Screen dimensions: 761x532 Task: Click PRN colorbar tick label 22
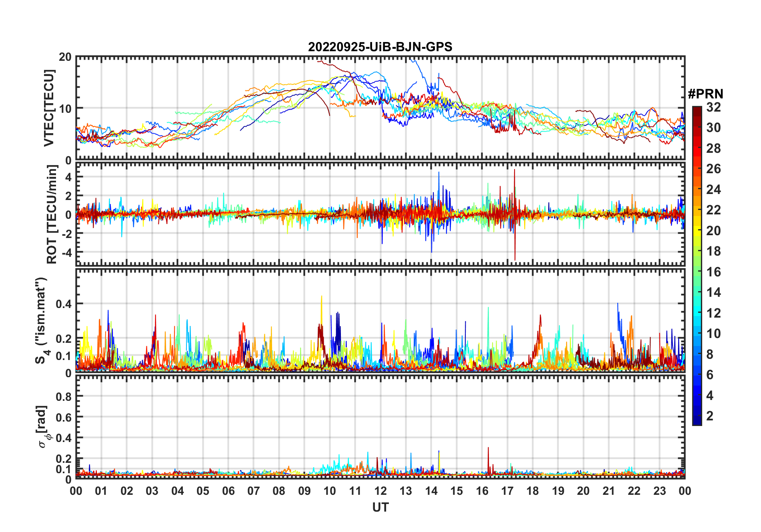coord(713,210)
